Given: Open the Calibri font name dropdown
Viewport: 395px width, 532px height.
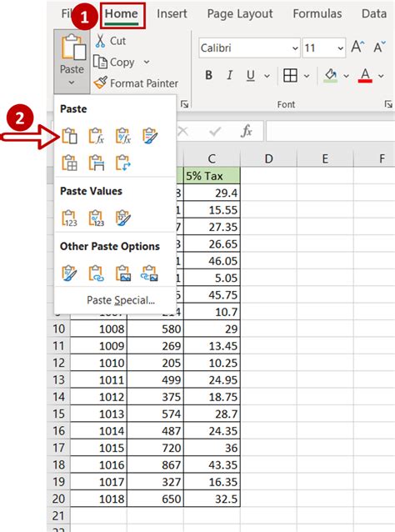Looking at the screenshot, I should 295,48.
